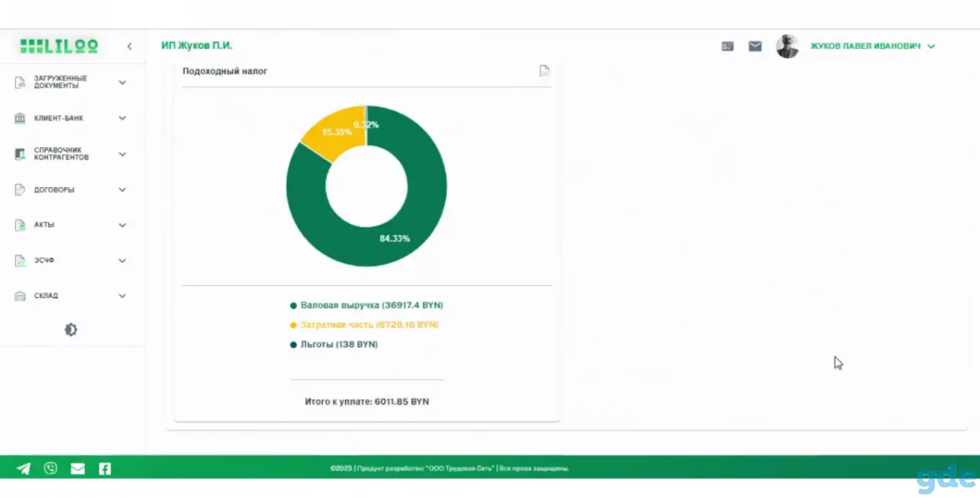Viewport: 980px width, 498px height.
Task: Open the mail envelope icon in header
Action: (755, 46)
